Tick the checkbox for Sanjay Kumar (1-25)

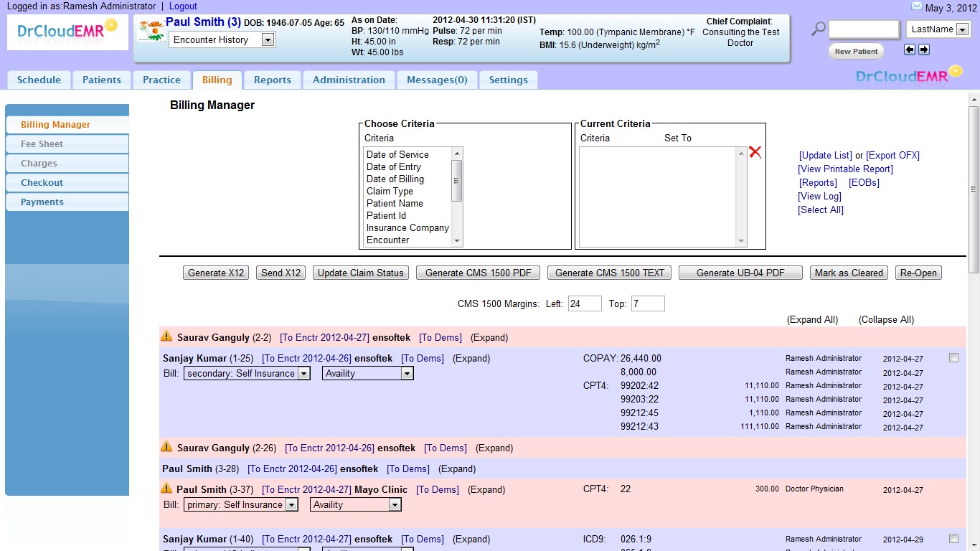click(953, 358)
